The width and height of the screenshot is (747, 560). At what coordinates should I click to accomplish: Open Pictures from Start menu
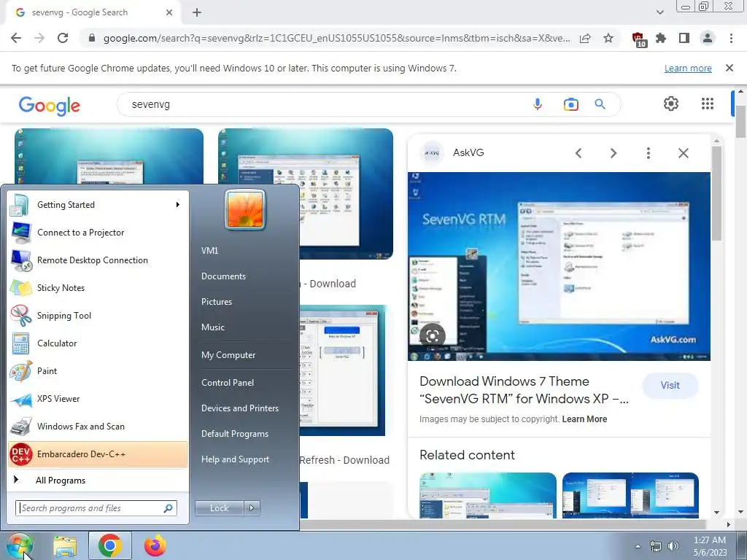point(217,301)
